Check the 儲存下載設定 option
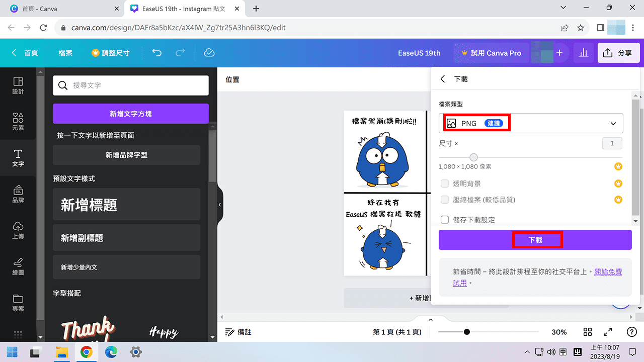This screenshot has height=362, width=644. click(x=445, y=219)
